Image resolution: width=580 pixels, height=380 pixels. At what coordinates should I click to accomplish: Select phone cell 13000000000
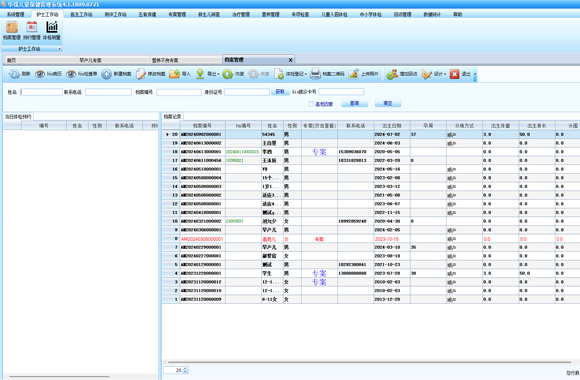point(355,273)
